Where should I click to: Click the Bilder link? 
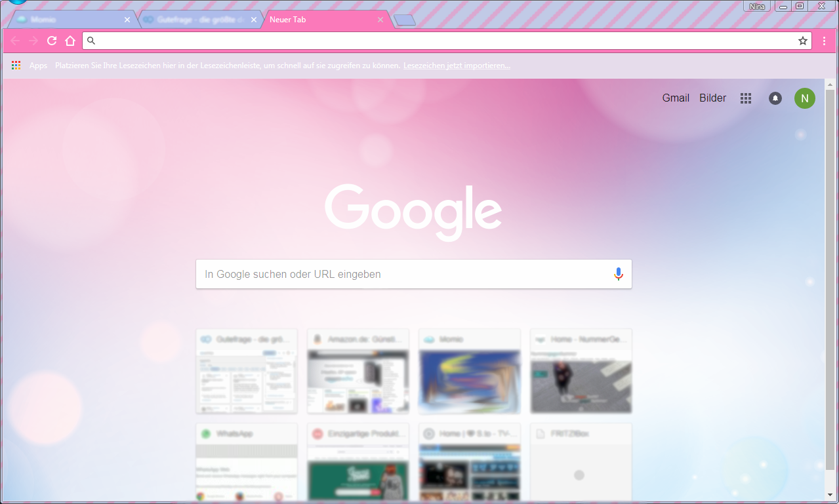pos(712,98)
